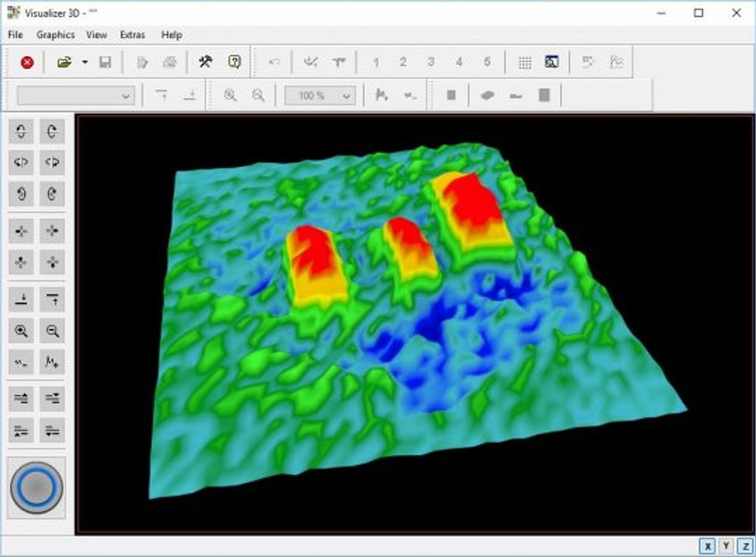Click zoom out magnifier in left panel
This screenshot has height=557, width=756.
[52, 331]
